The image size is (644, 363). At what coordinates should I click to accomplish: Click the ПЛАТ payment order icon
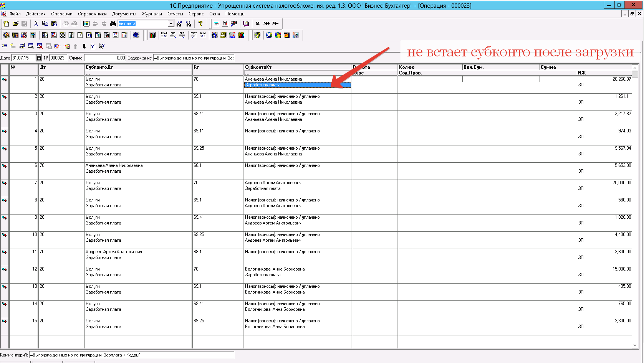164,35
